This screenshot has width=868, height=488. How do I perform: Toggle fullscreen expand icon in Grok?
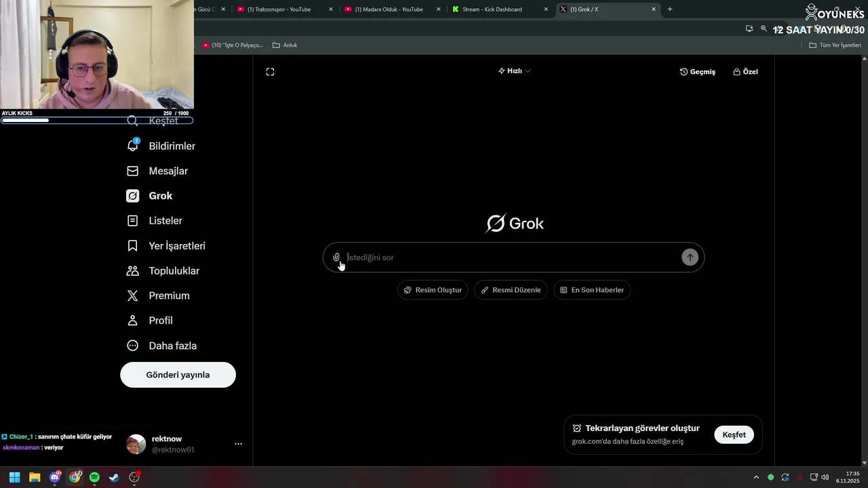tap(270, 72)
